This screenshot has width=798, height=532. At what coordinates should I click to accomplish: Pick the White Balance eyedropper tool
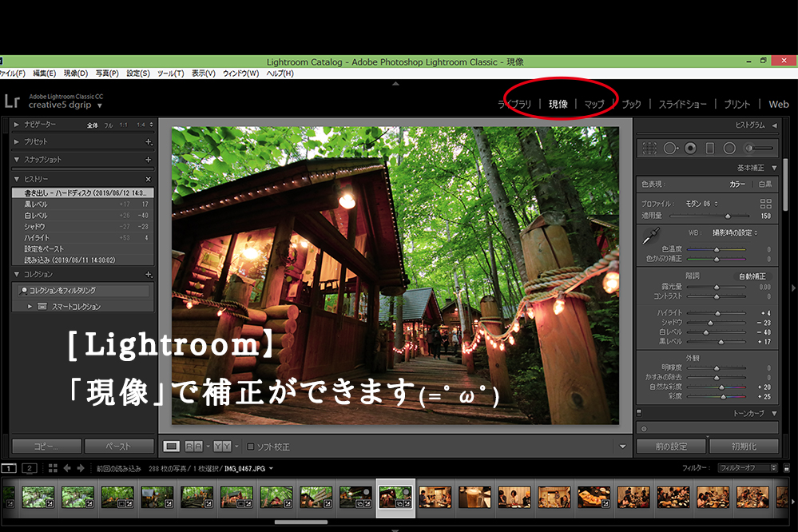click(651, 236)
